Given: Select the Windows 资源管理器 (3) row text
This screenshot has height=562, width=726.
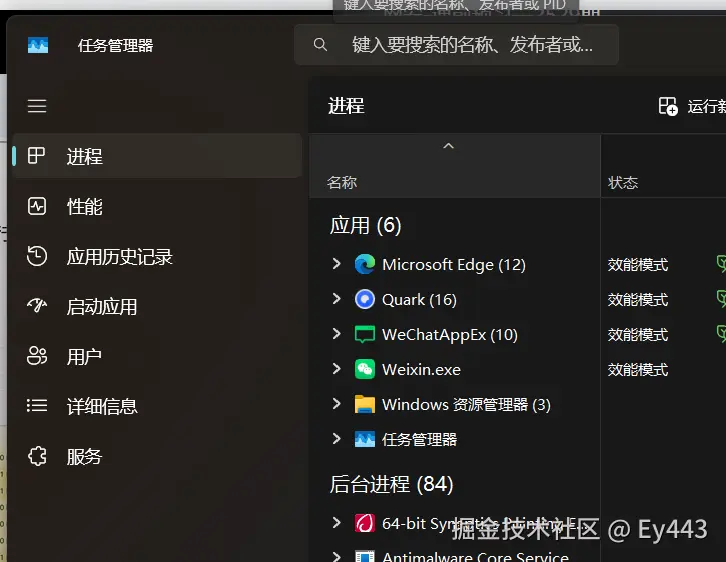Looking at the screenshot, I should point(466,405).
